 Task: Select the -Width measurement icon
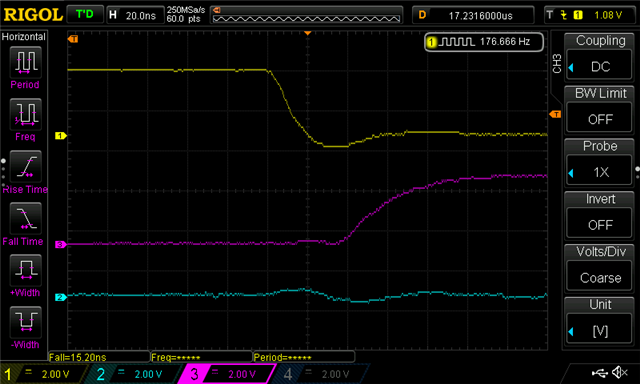[25, 322]
